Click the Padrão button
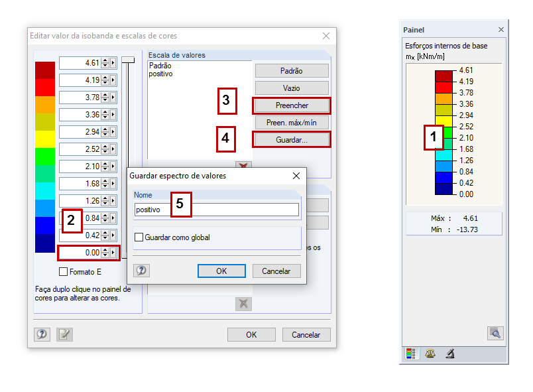Screen dimensions: 533x392 292,71
